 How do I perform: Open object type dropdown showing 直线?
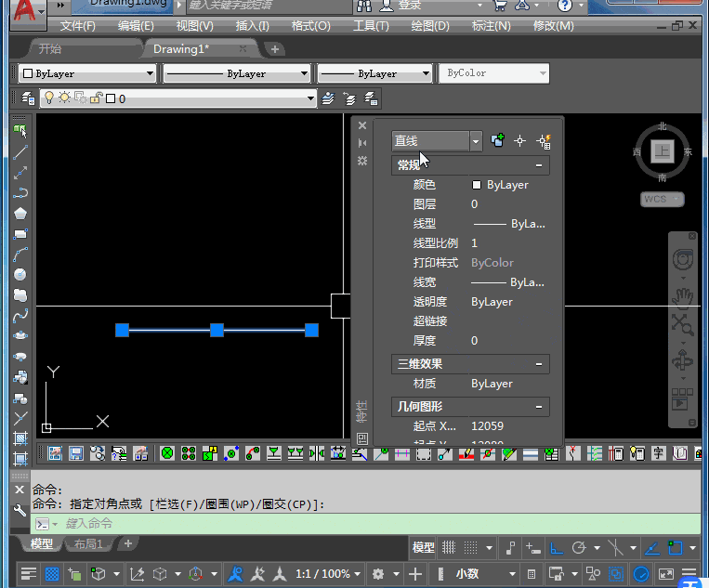[x=437, y=141]
